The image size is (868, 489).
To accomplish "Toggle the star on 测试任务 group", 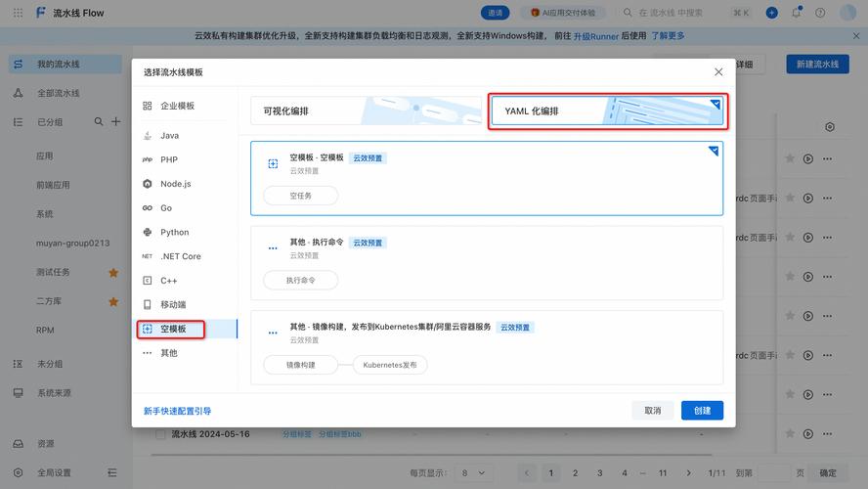I will click(113, 273).
